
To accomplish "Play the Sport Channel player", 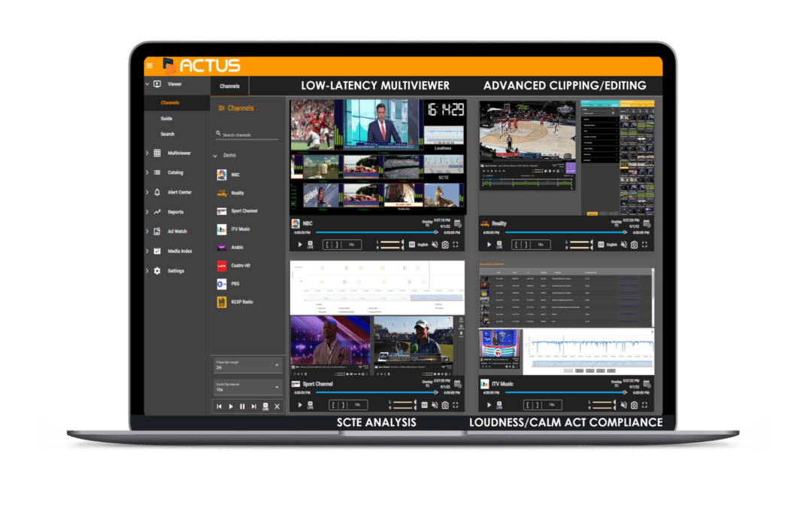I will (300, 405).
